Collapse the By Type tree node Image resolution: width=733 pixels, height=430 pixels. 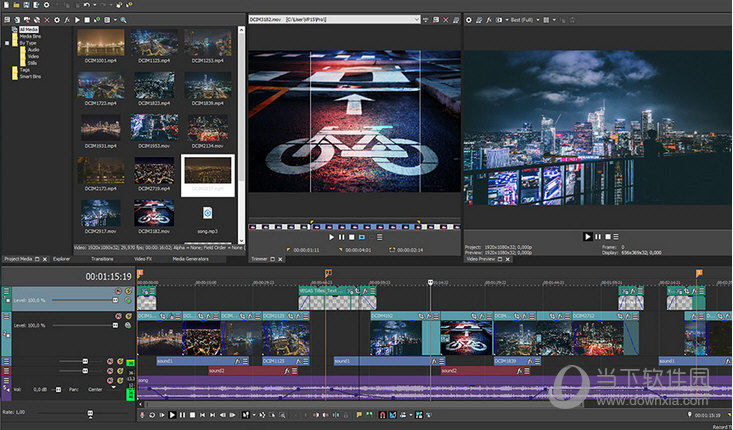[7, 43]
